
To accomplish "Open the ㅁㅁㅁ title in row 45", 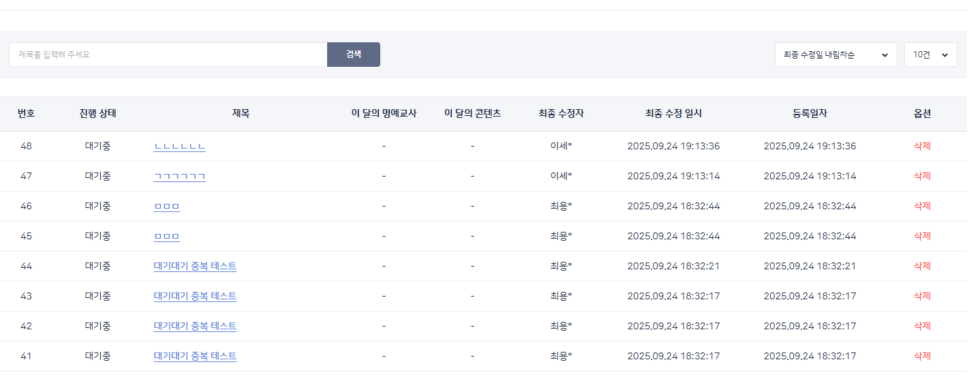I will click(x=166, y=237).
